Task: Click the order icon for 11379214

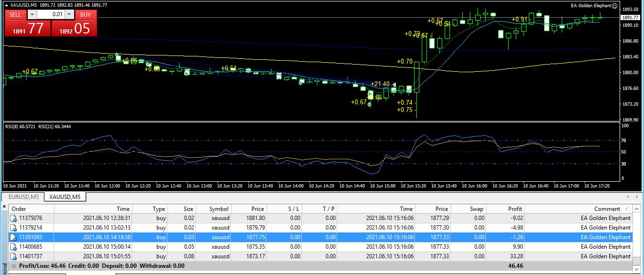Action: [13, 228]
